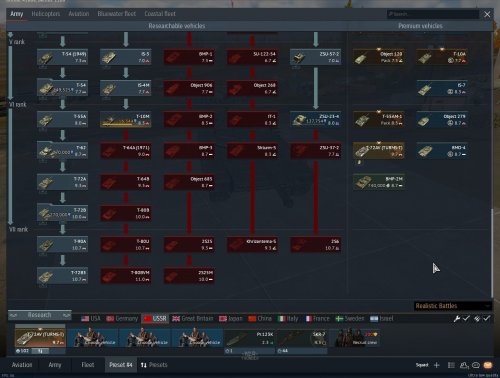Open the chat bubble icon

click(476, 365)
